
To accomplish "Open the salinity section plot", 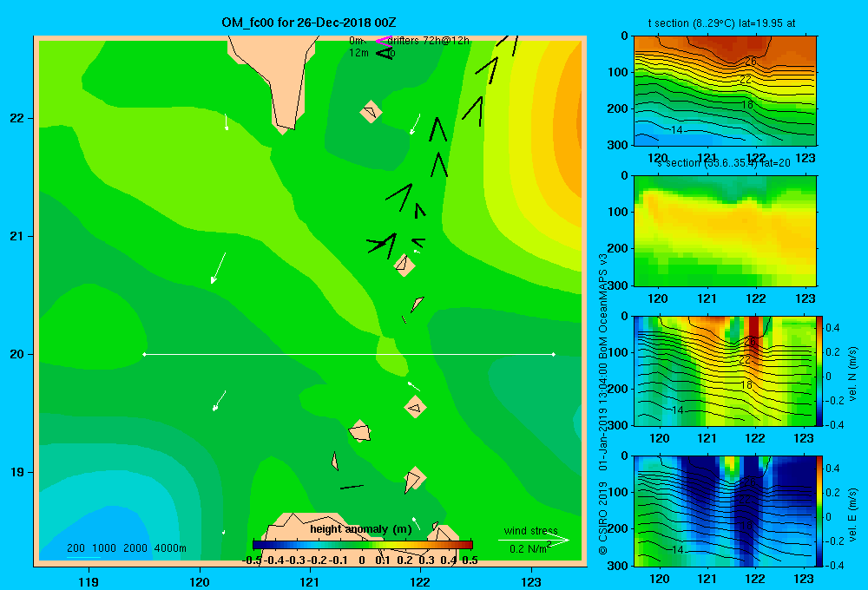I will click(x=725, y=231).
